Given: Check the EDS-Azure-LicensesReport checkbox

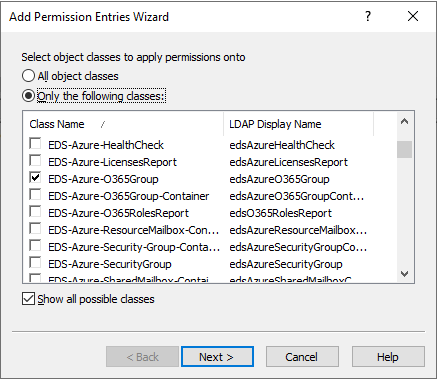Looking at the screenshot, I should coord(35,161).
